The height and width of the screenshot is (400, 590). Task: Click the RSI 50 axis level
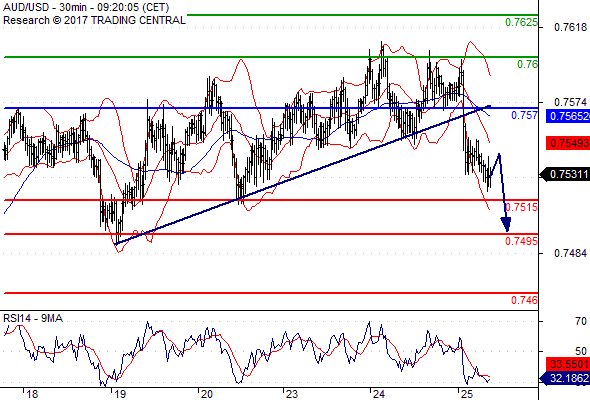581,351
